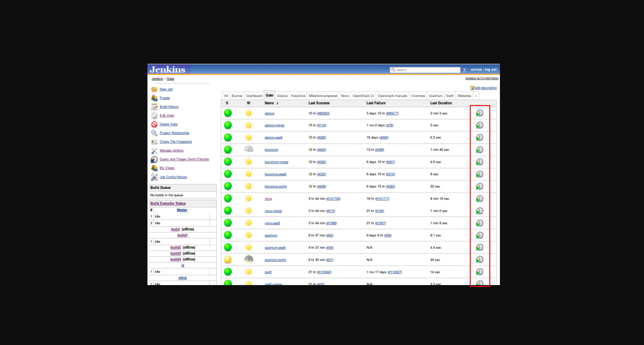This screenshot has height=345, width=644.
Task: Open the glance job link
Action: point(269,113)
